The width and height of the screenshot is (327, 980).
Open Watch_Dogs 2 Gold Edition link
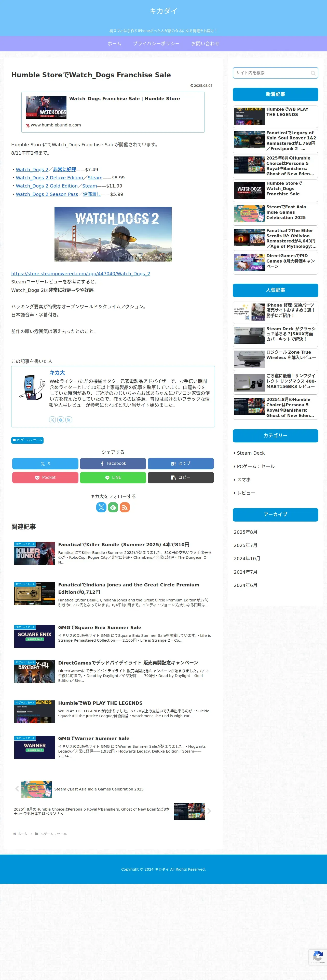pos(46,186)
